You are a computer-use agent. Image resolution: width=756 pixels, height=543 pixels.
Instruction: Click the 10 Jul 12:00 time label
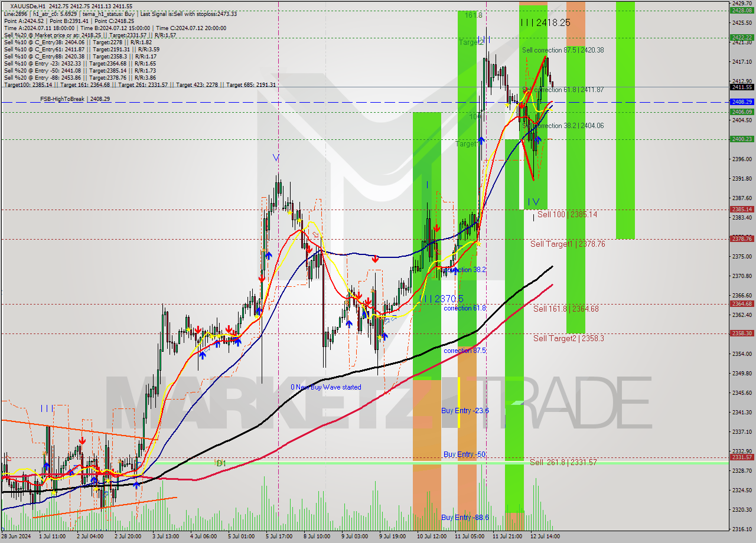431,537
